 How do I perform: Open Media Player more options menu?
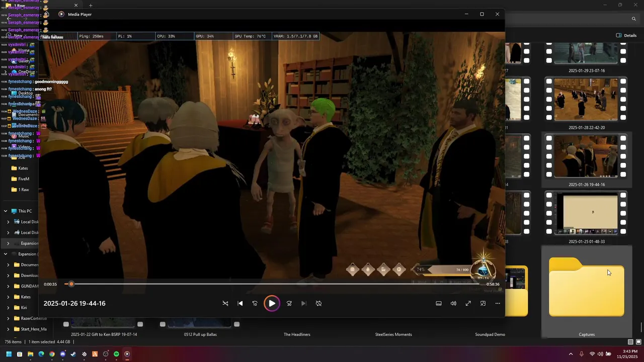[x=498, y=303]
